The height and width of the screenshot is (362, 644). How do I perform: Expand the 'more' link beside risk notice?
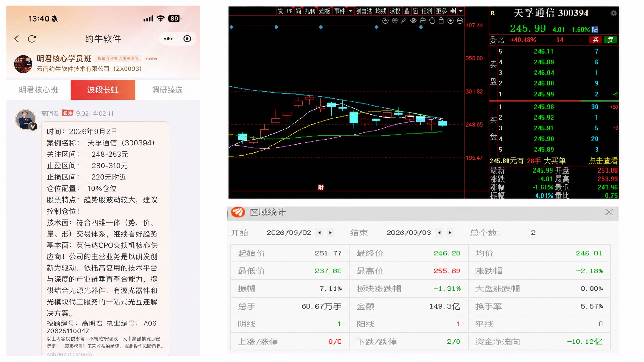pos(150,58)
